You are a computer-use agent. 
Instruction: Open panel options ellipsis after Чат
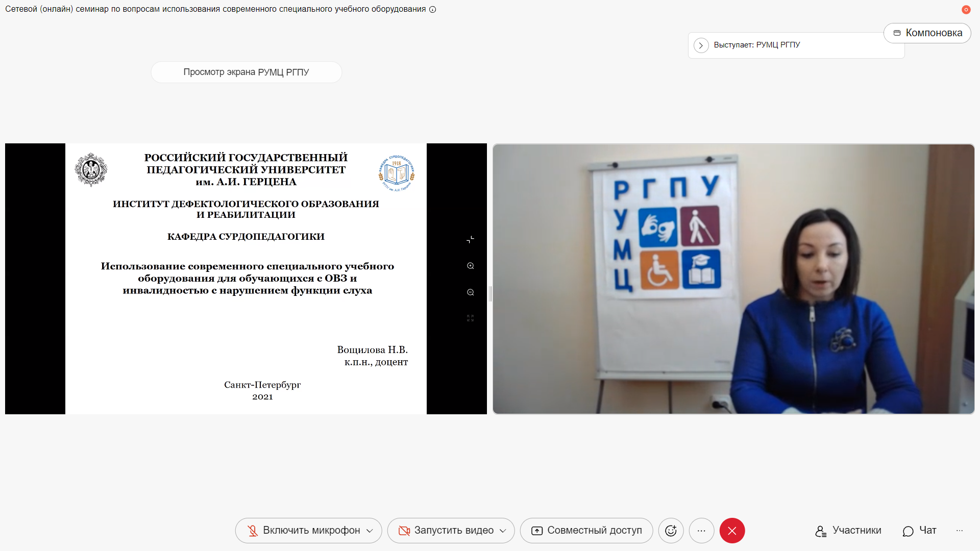click(x=960, y=531)
